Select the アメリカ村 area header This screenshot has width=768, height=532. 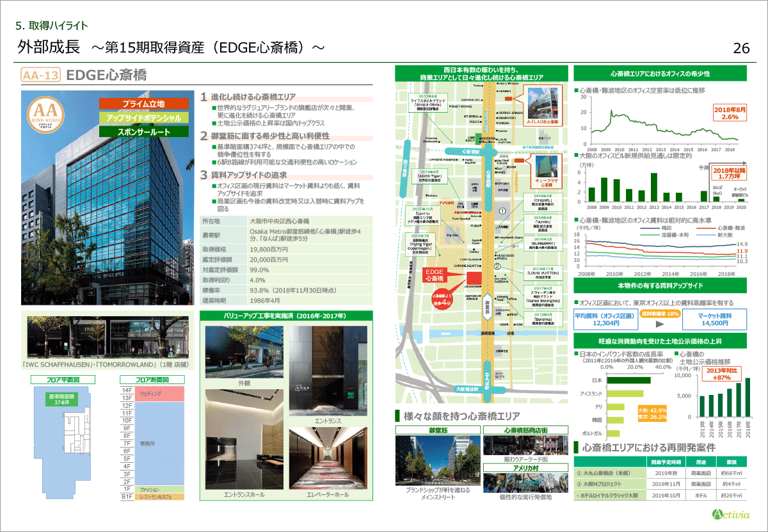525,467
